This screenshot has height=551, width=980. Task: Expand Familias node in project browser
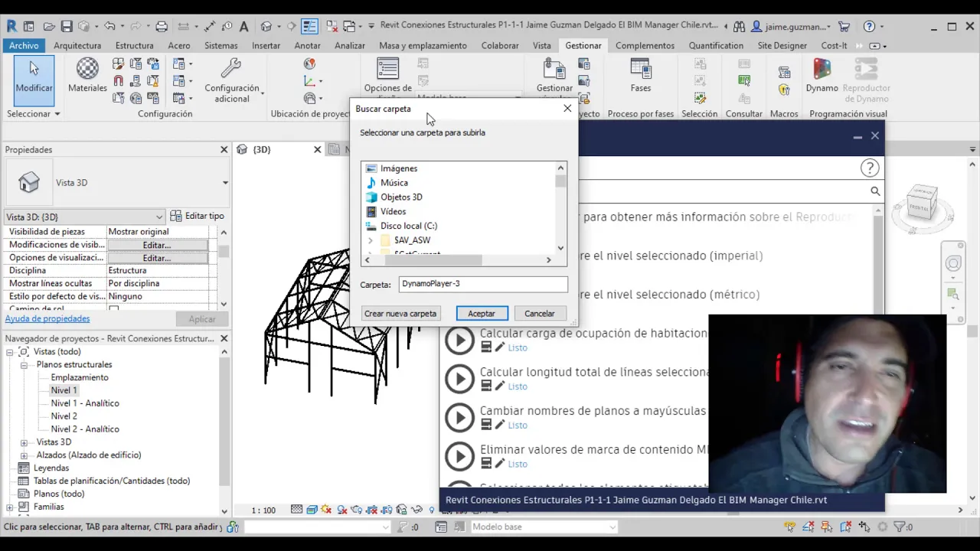coord(10,507)
